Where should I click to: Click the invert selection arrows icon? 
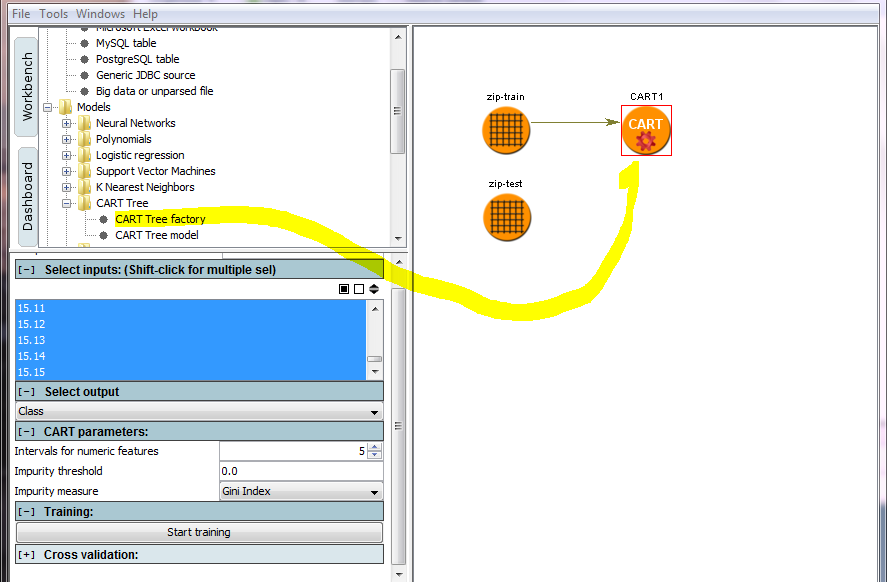(374, 289)
